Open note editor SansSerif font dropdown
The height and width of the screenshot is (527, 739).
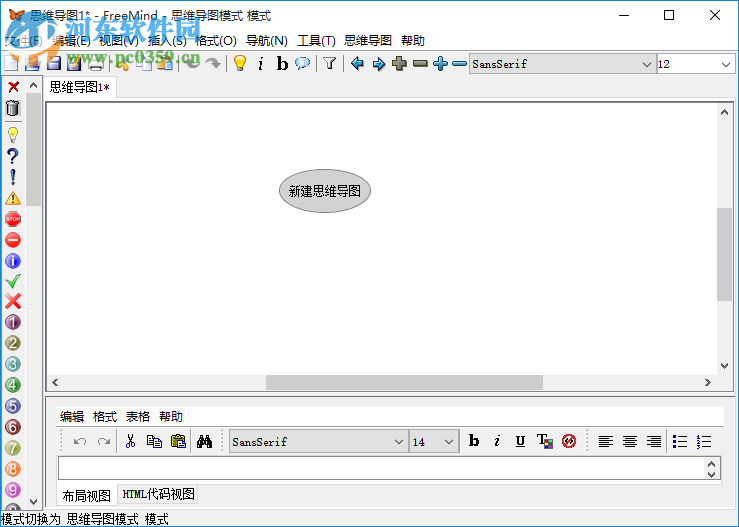pyautogui.click(x=318, y=442)
